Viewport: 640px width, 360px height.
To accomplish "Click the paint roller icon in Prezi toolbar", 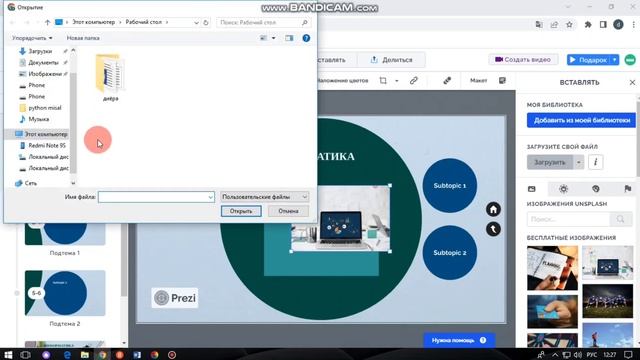I will coord(447,81).
